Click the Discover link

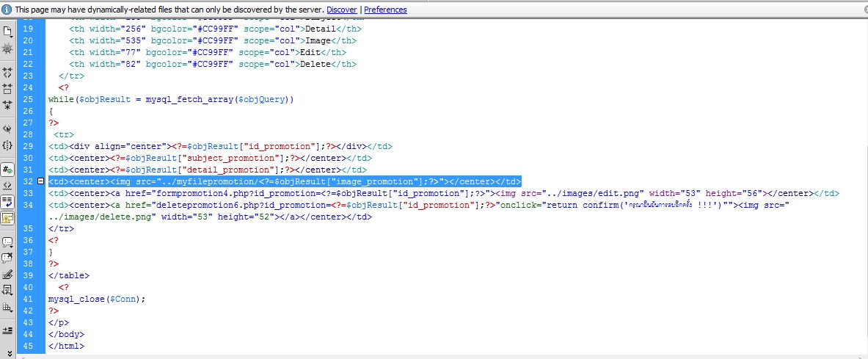click(342, 10)
